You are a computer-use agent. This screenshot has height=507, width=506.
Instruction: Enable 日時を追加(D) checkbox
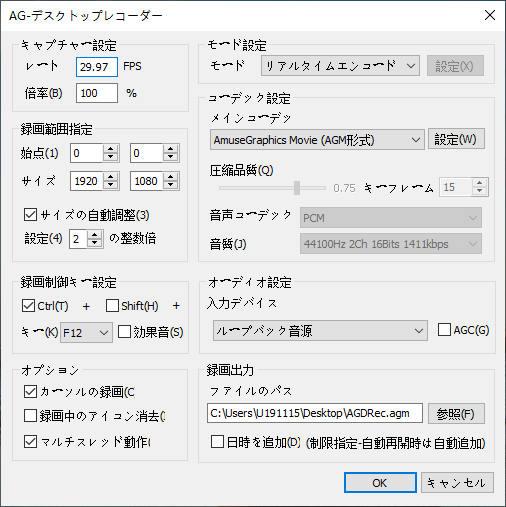[x=217, y=442]
